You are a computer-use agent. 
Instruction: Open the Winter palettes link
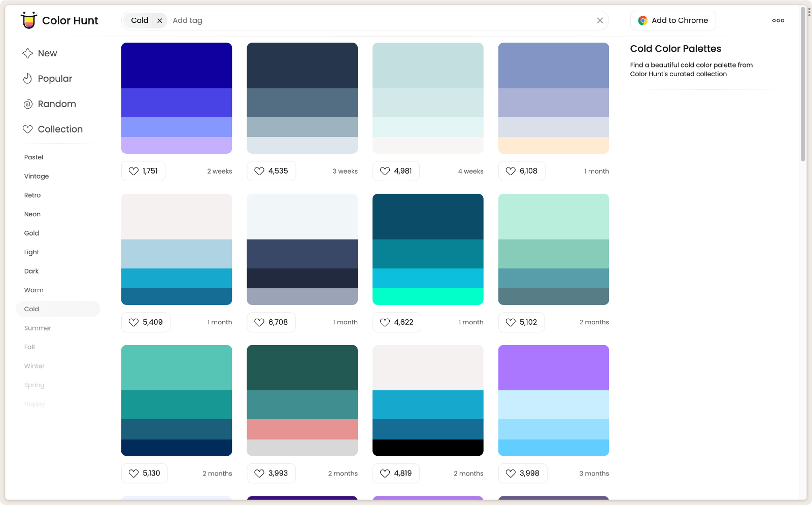[34, 366]
